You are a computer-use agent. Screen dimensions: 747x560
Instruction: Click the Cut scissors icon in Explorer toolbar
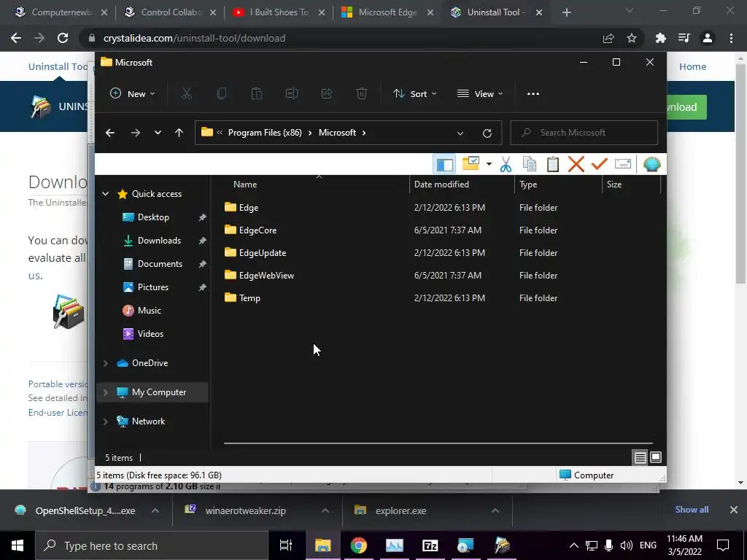tap(186, 94)
